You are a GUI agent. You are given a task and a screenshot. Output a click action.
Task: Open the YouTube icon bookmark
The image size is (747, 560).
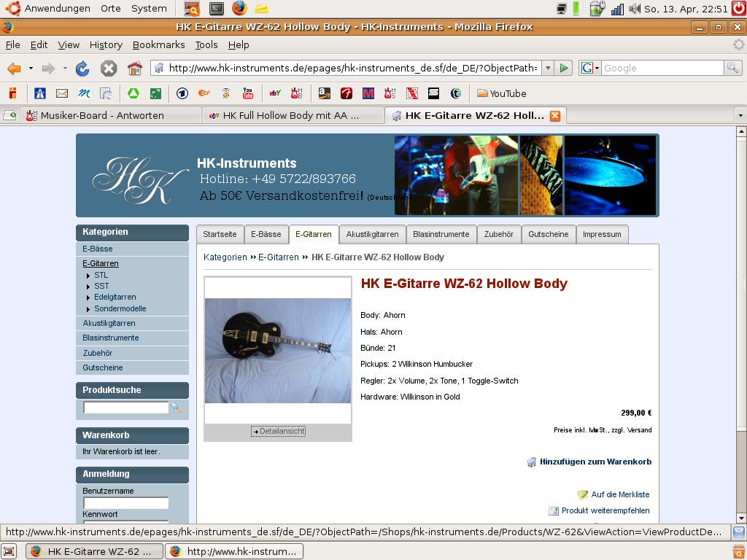coord(248,93)
